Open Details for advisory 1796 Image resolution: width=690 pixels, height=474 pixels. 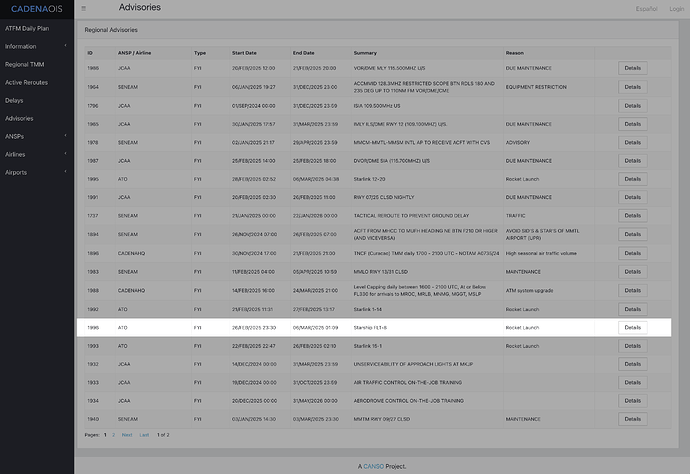point(632,106)
